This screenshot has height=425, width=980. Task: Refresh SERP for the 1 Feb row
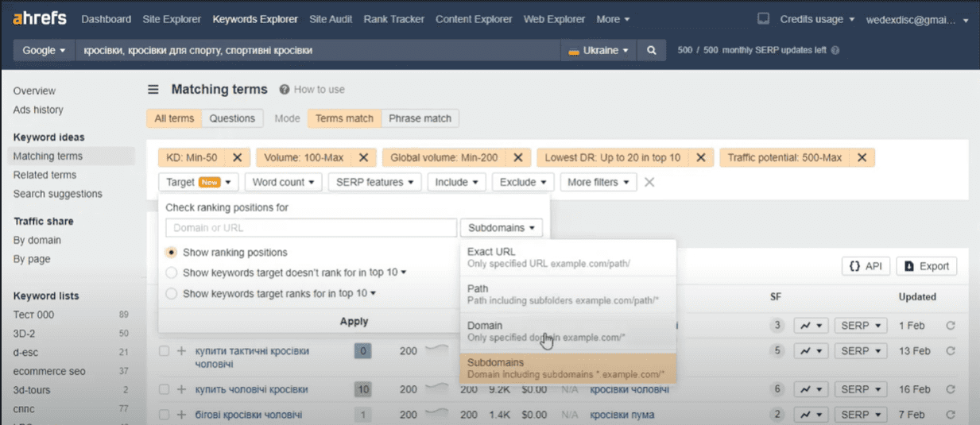[x=951, y=326]
